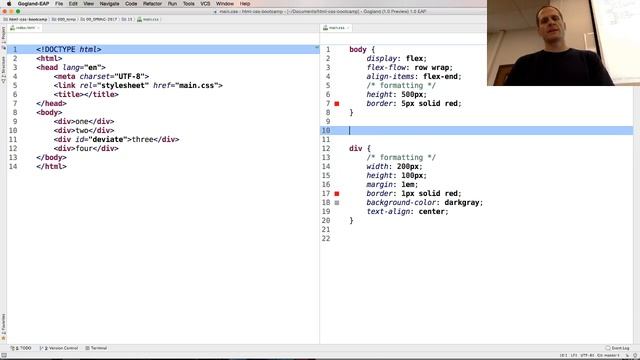Close the main.css editor tab
Image resolution: width=640 pixels, height=360 pixels.
tap(348, 28)
